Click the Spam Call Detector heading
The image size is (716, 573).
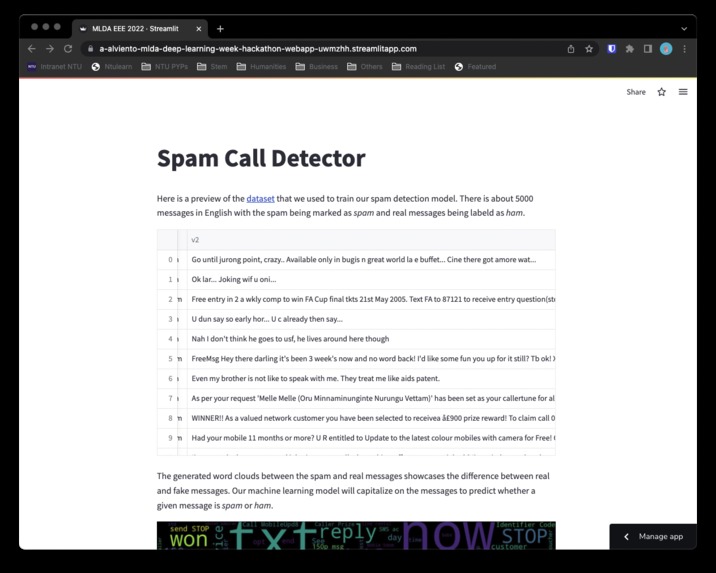(x=261, y=158)
